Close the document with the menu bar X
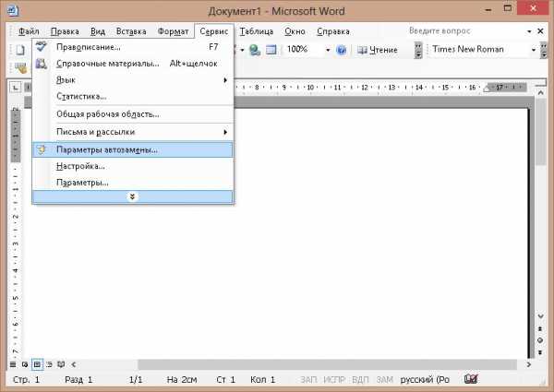 pos(540,31)
